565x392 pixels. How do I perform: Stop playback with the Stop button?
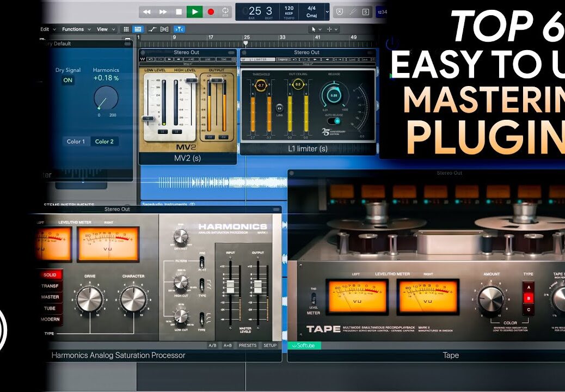179,12
